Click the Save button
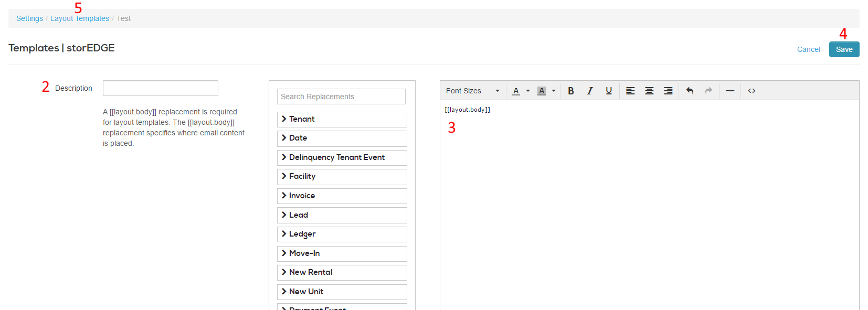 [844, 49]
